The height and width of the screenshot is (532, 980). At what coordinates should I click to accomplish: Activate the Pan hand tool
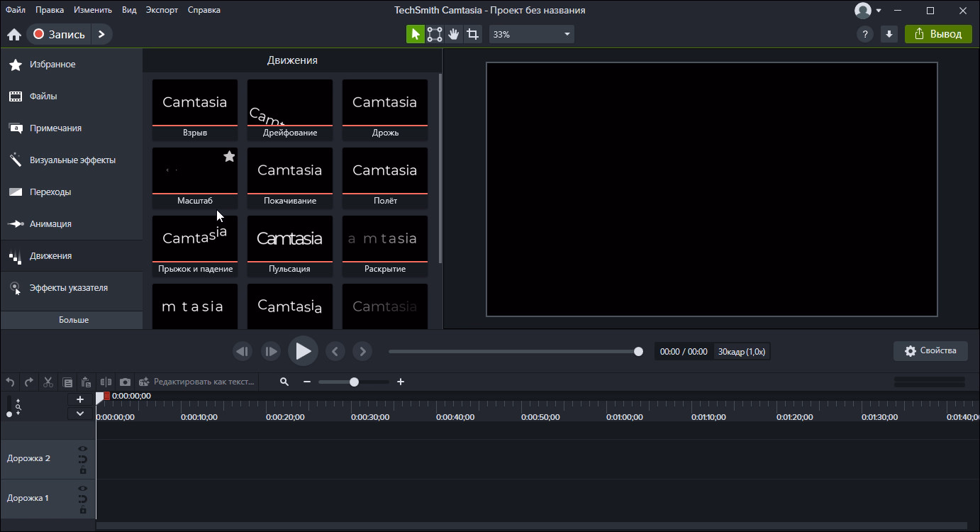click(454, 34)
